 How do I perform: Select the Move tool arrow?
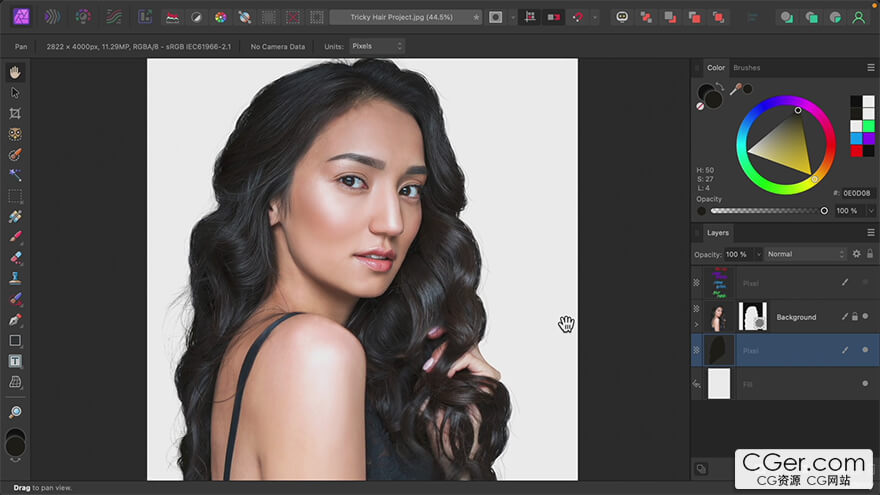15,92
